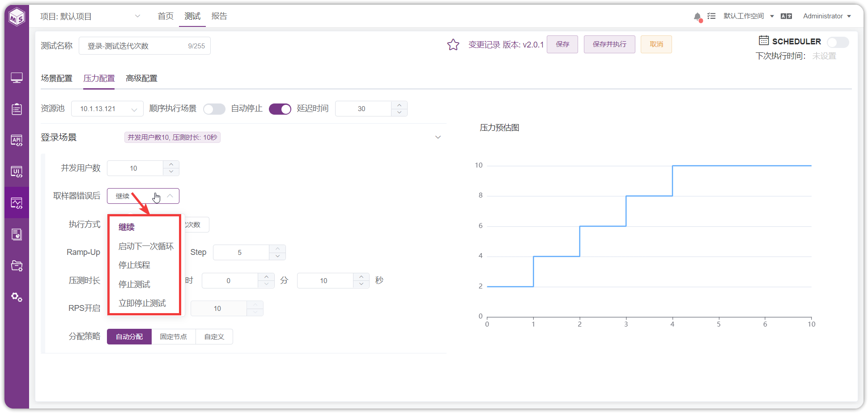Viewport: 868px width, 413px height.
Task: Open the project settings folder icon
Action: (x=17, y=266)
